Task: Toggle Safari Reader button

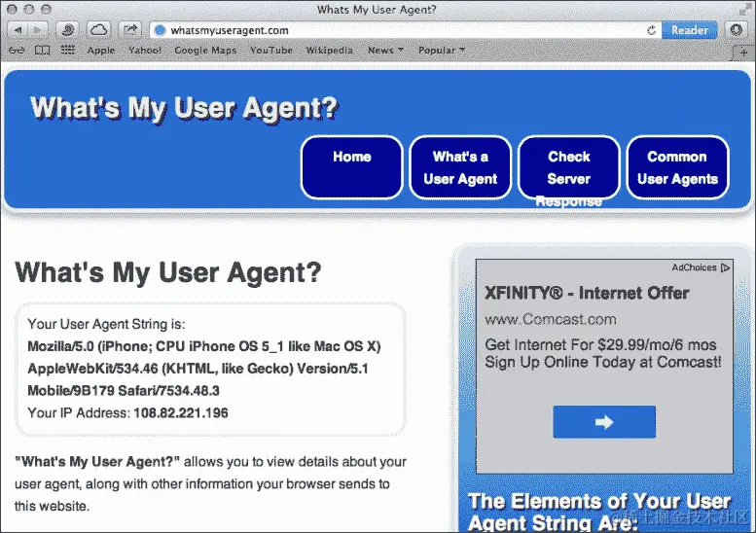Action: [x=690, y=30]
